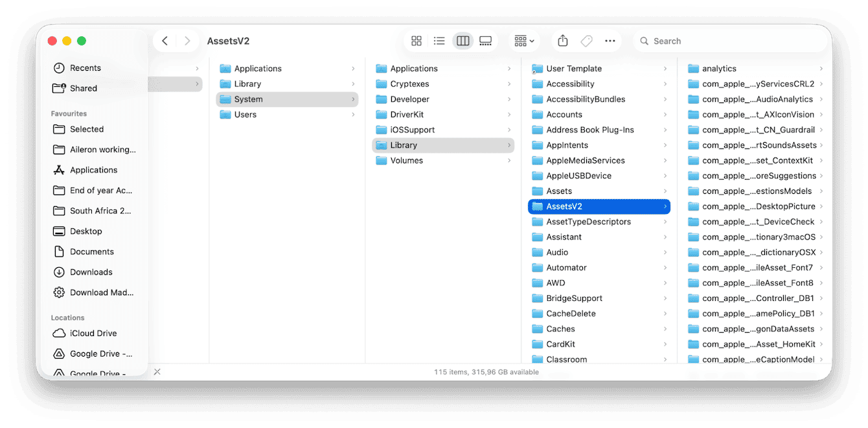The height and width of the screenshot is (428, 868).
Task: Switch to column view
Action: tap(463, 41)
